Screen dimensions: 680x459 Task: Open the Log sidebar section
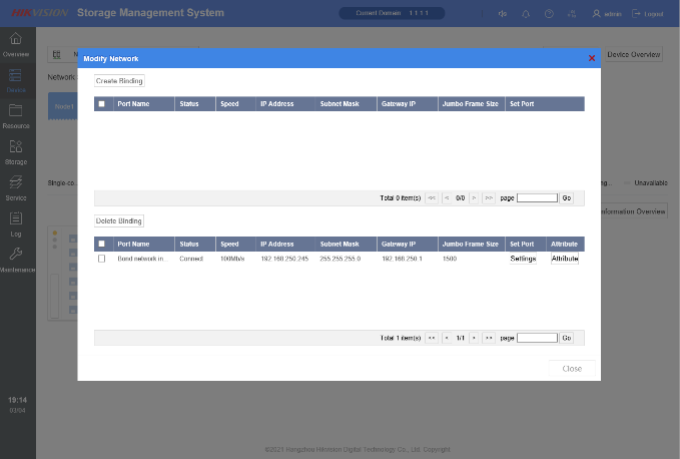pos(16,222)
